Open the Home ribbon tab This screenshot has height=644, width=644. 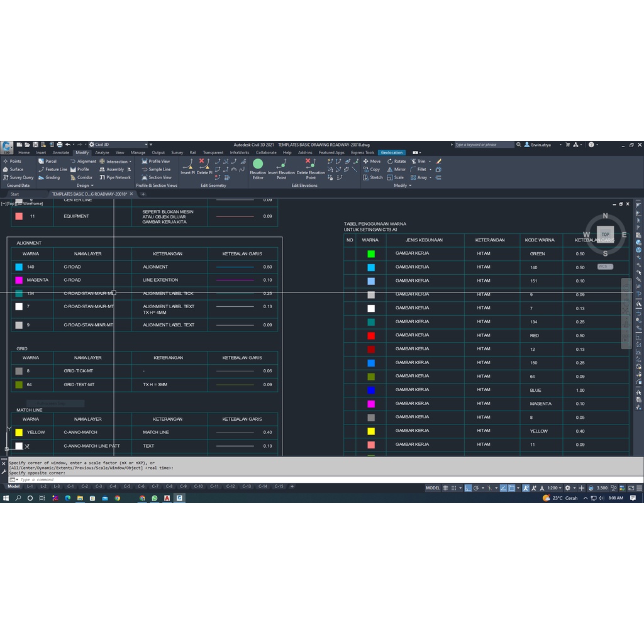click(x=24, y=152)
